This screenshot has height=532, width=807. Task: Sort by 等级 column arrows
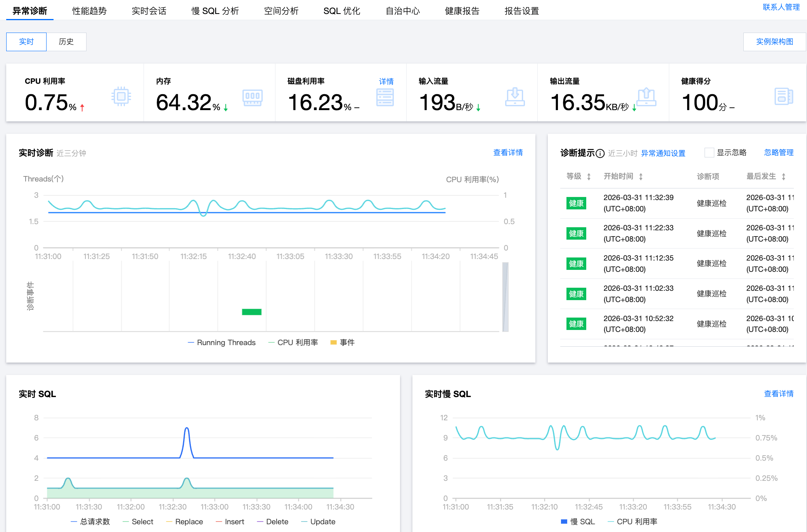pos(589,177)
